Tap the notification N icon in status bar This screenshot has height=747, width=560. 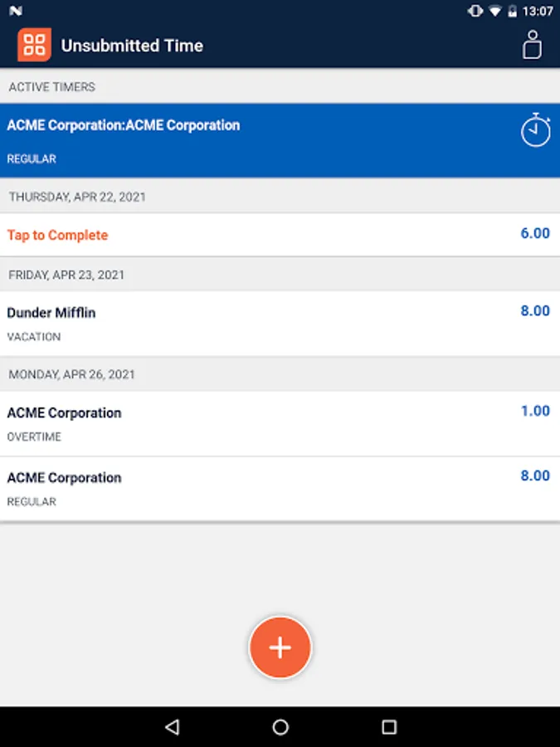click(16, 11)
